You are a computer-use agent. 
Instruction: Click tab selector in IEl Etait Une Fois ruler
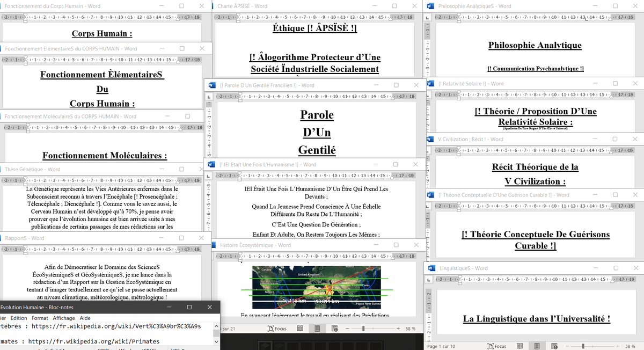[208, 176]
